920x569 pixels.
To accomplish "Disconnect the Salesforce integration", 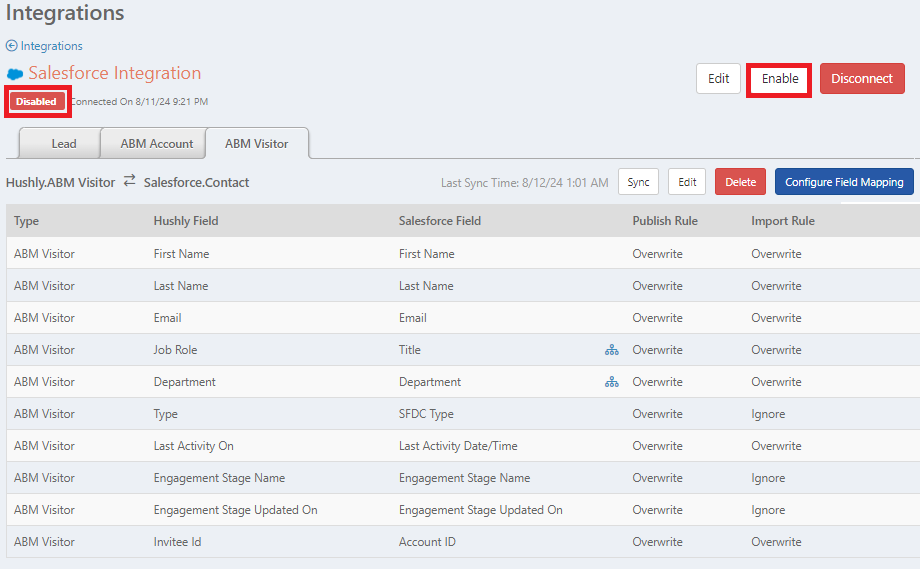I will (x=862, y=79).
